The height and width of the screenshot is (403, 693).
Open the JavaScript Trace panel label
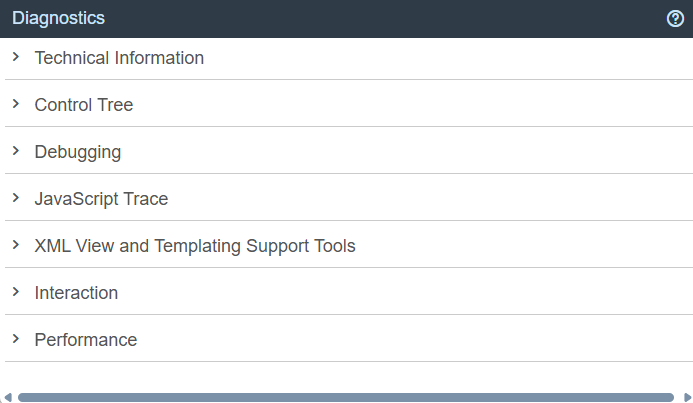pos(101,199)
